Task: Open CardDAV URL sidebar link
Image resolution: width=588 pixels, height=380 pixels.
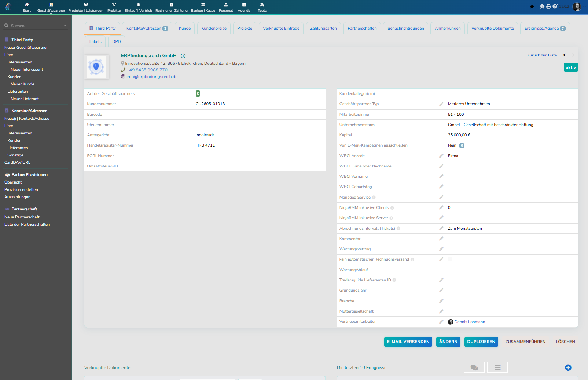Action: [17, 162]
